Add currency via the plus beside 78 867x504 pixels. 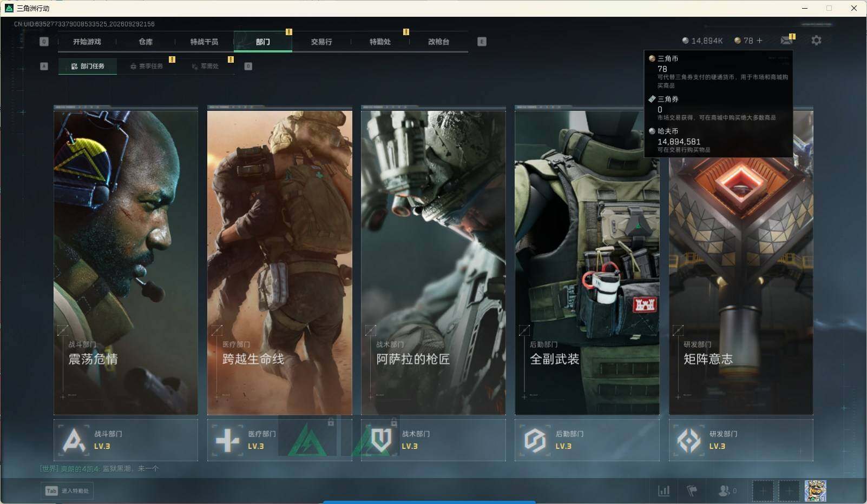coord(759,41)
